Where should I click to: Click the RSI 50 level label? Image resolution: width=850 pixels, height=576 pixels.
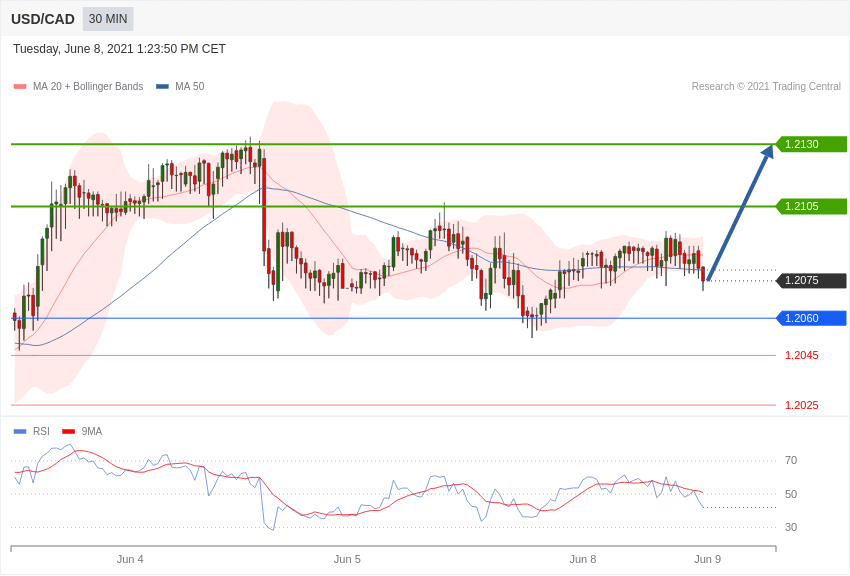(x=791, y=494)
